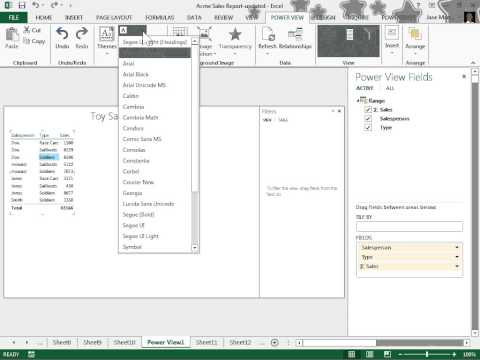Choose Calibri from the font list
Viewport: 480px width, 360px height.
(x=155, y=96)
